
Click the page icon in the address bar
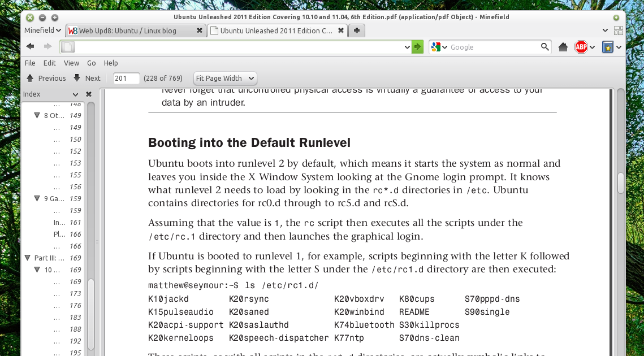click(68, 47)
